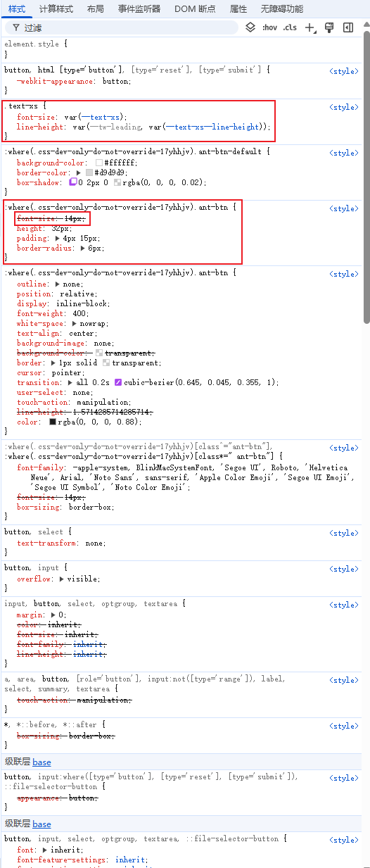Open the struck-through transparent background-color swatch
This screenshot has width=370, height=868.
point(99,353)
